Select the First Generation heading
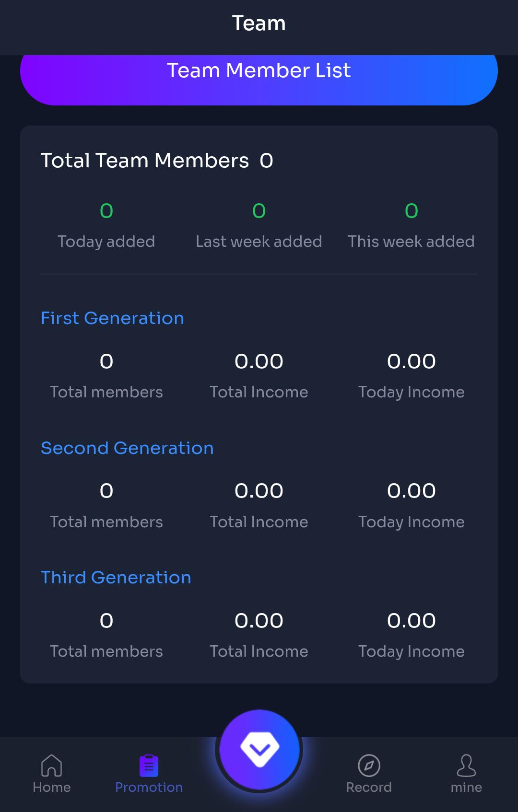The width and height of the screenshot is (518, 812). coord(112,318)
